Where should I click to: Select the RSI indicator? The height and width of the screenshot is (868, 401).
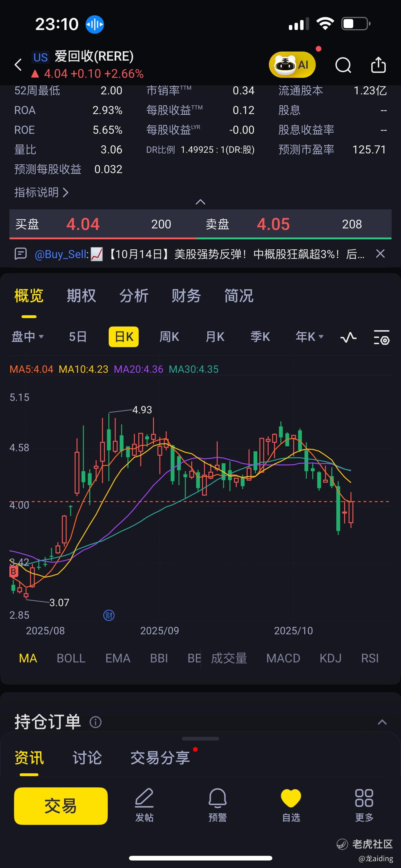370,658
